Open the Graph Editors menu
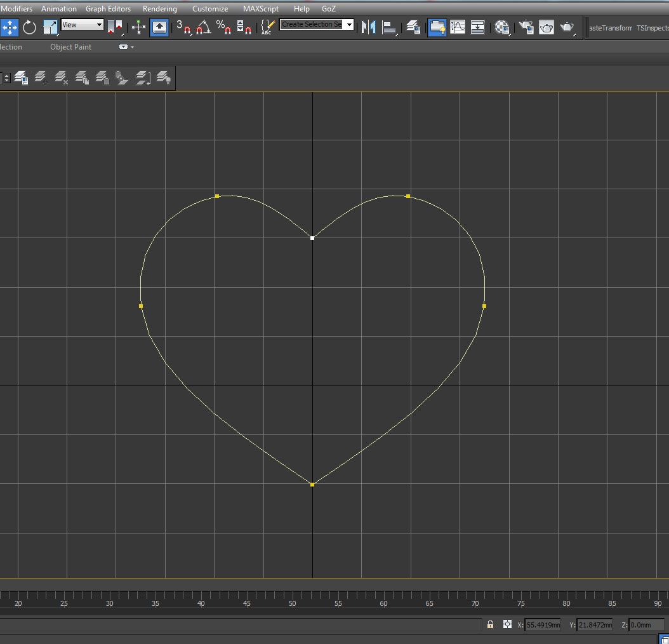 [x=108, y=9]
